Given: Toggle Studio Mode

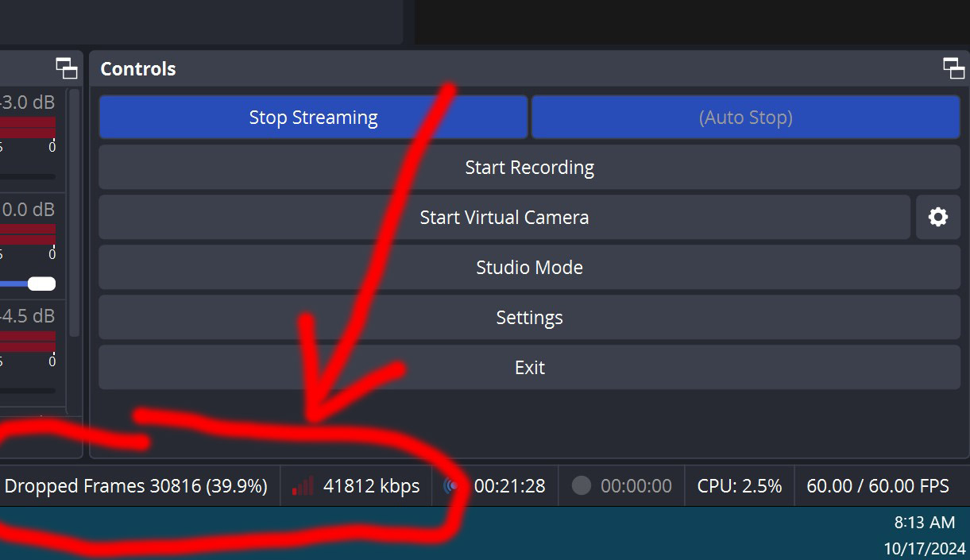Looking at the screenshot, I should (529, 268).
